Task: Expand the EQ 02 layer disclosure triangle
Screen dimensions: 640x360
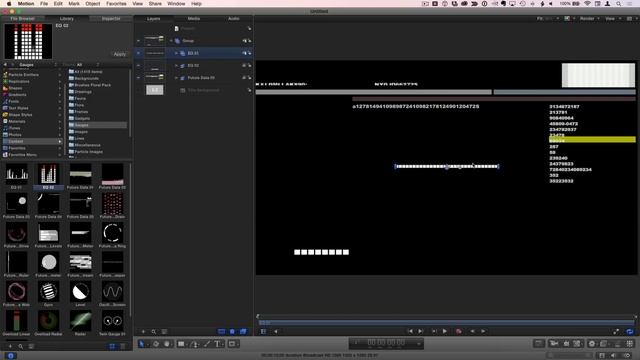Action: pos(176,65)
